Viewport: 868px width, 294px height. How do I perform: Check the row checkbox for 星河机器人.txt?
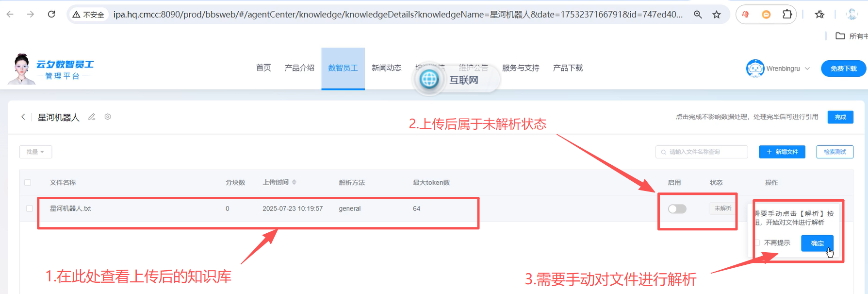29,208
